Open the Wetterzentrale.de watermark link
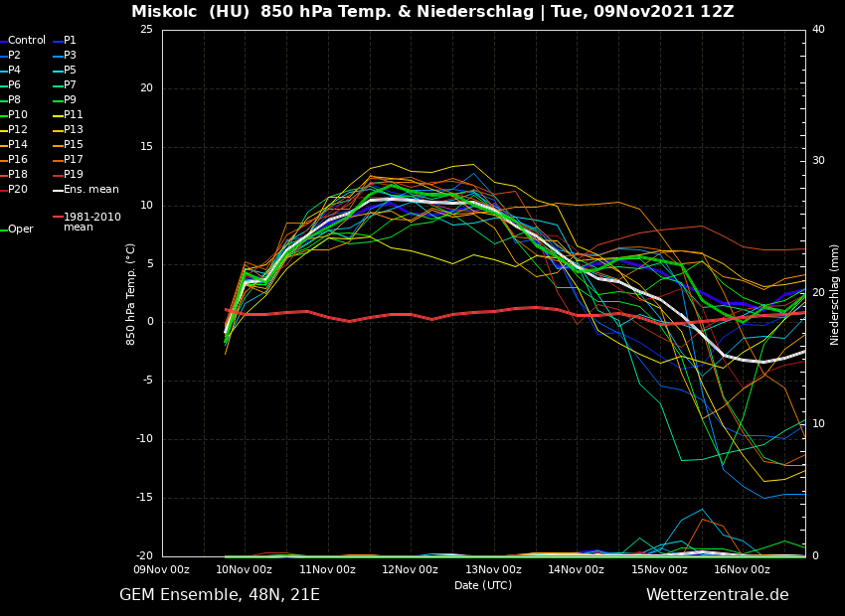Viewport: 845px width, 616px height. [717, 595]
